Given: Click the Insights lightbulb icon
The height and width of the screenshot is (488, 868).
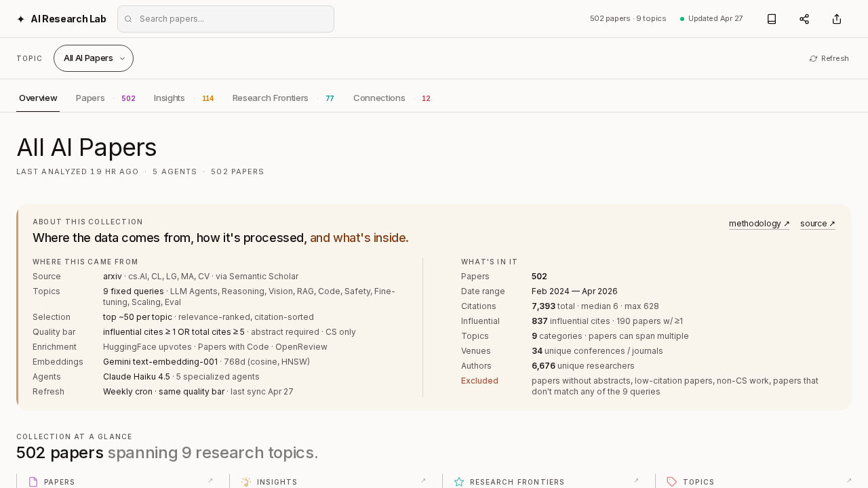Looking at the screenshot, I should 244,481.
